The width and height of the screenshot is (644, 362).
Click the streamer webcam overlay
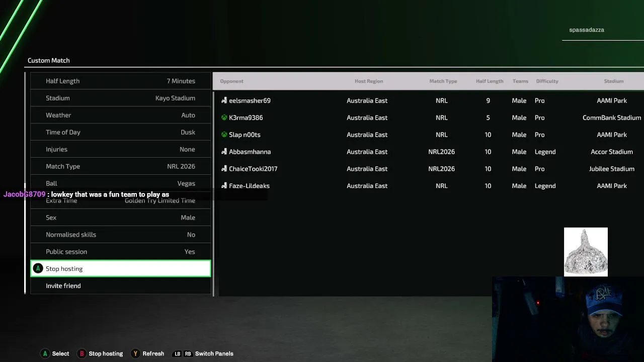tap(568, 319)
